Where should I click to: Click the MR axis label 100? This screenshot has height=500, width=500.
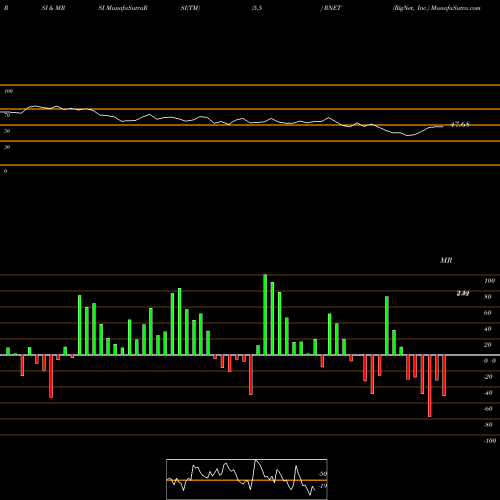tap(490, 281)
